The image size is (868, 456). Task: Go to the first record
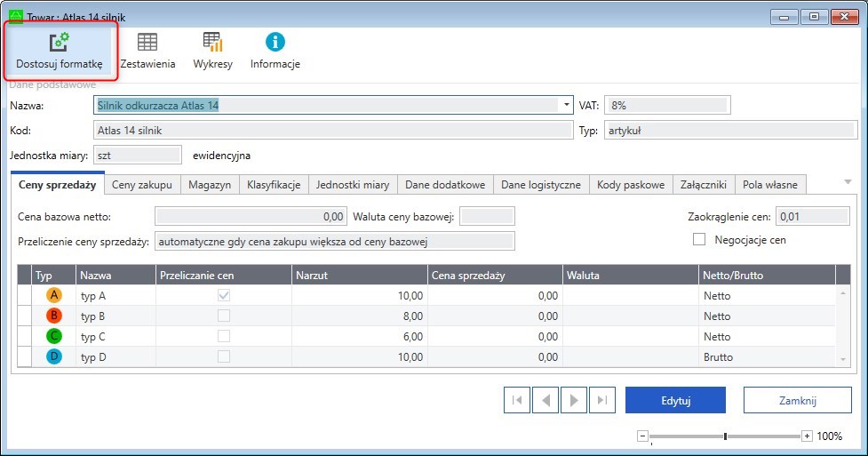516,400
